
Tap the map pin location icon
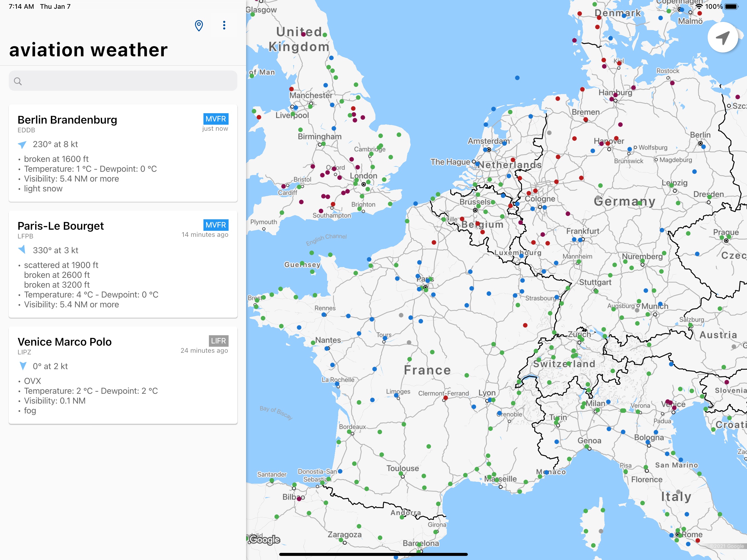tap(199, 25)
